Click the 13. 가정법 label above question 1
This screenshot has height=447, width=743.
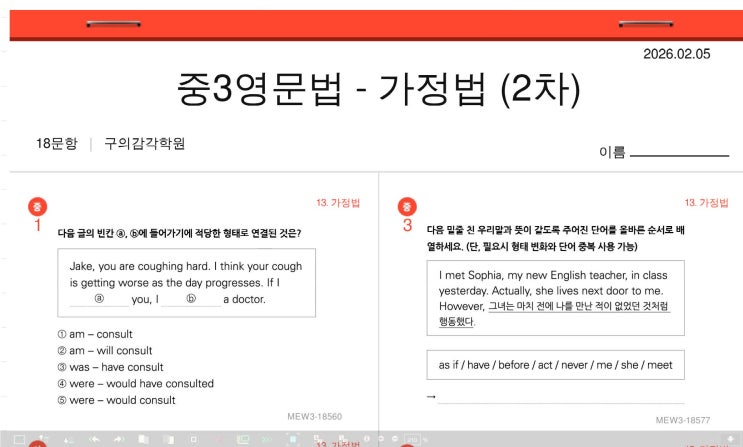[337, 202]
